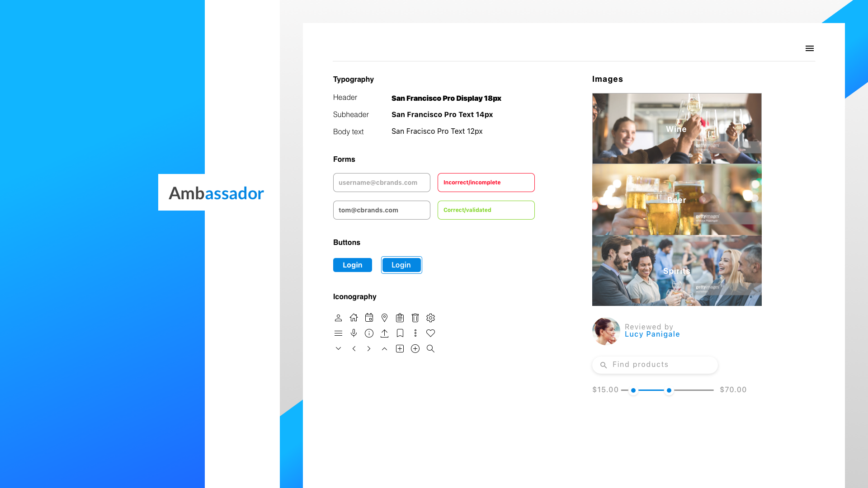
Task: Select the settings gear icon
Action: 430,317
